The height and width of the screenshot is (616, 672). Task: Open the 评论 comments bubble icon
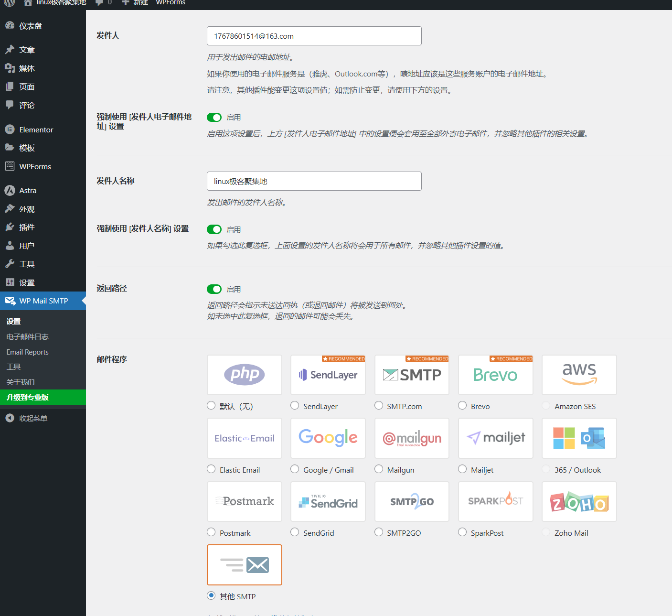[10, 105]
